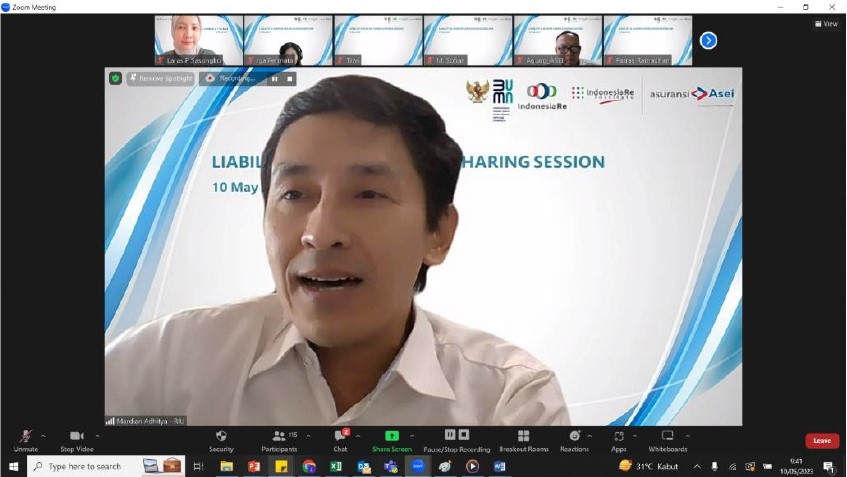Viewport: 847px width, 477px height.
Task: Open the Reactions menu
Action: point(574,440)
